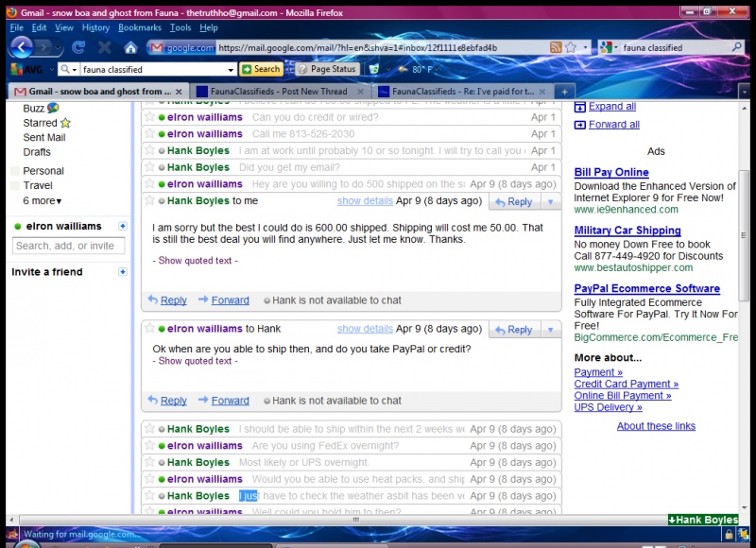Click Expand all icon
The height and width of the screenshot is (548, 756).
pyautogui.click(x=579, y=107)
